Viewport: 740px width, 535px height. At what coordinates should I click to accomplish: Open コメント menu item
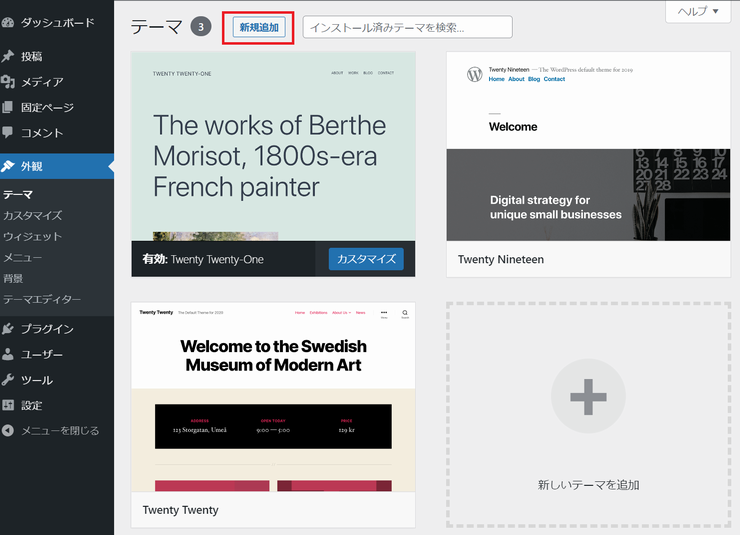pos(57,133)
